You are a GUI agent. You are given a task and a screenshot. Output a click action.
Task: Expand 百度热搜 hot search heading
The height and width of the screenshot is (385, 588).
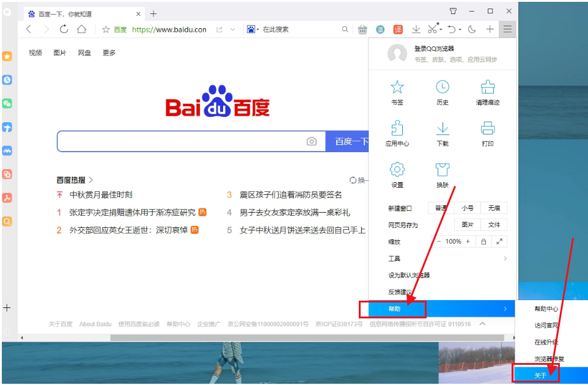click(75, 180)
